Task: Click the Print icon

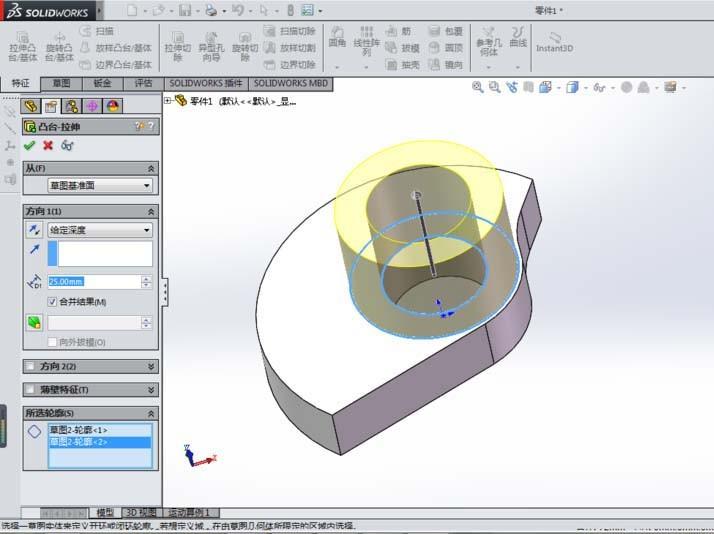Action: pos(211,10)
